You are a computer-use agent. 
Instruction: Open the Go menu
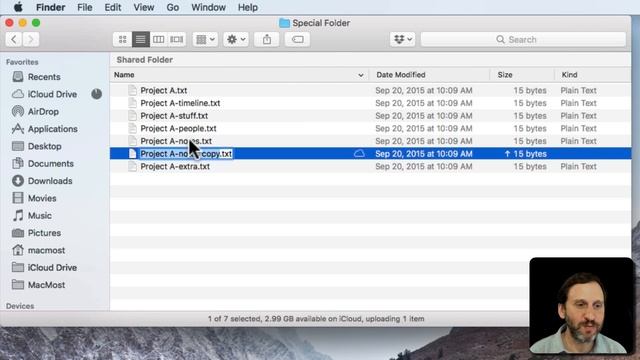click(173, 7)
